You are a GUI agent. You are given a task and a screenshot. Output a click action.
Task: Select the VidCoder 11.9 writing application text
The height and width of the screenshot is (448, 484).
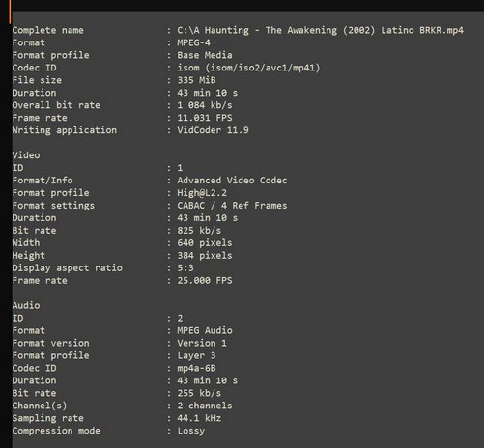(x=213, y=130)
